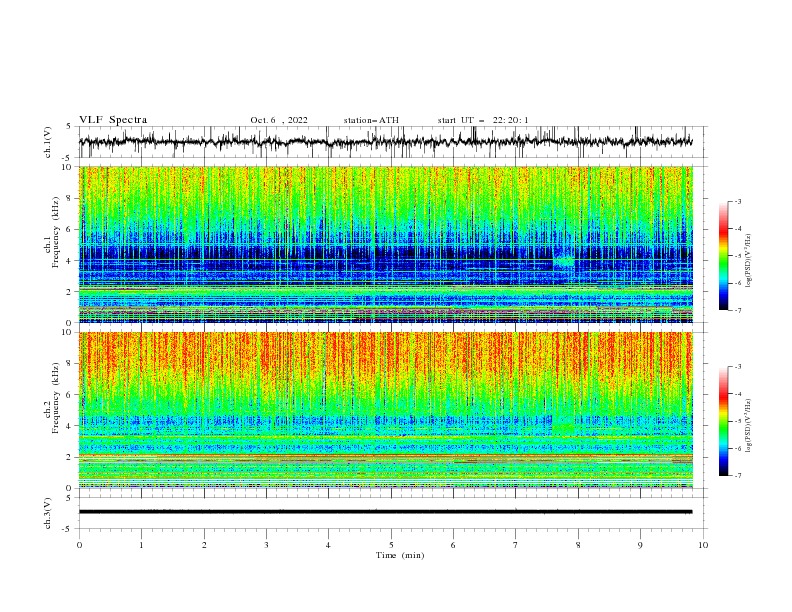Click time axis tick label "6"
The image size is (792, 612).
(x=453, y=545)
